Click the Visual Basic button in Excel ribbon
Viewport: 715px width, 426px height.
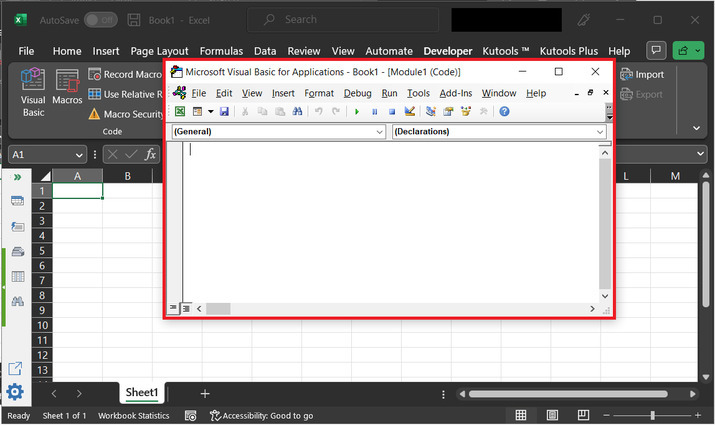pos(33,92)
